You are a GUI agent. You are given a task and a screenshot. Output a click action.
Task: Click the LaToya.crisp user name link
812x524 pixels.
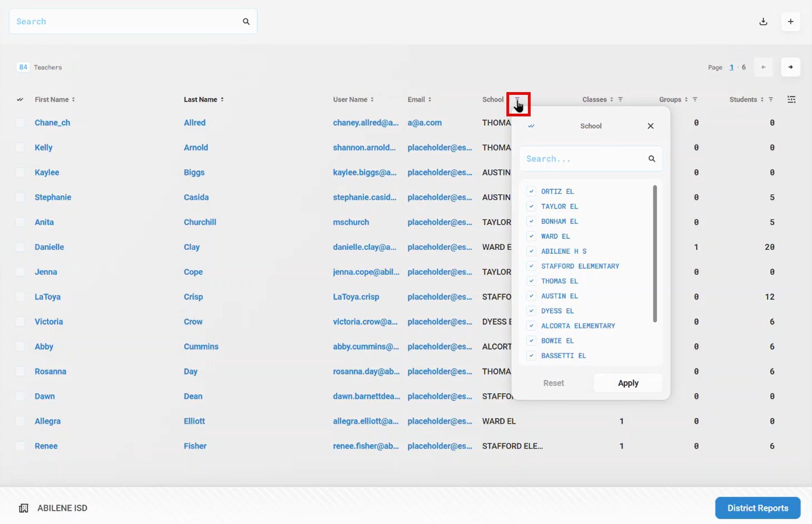click(x=356, y=297)
